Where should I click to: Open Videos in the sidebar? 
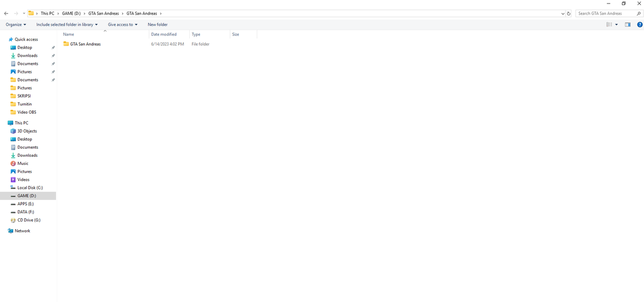(23, 179)
